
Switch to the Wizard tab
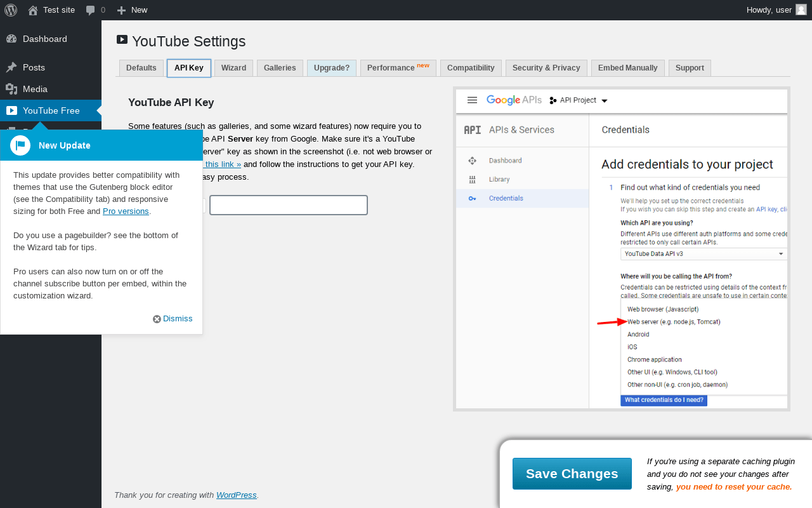click(x=233, y=68)
